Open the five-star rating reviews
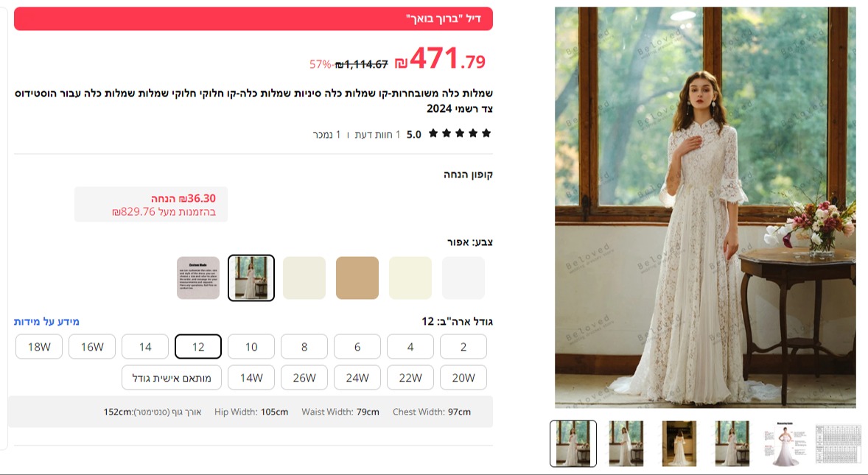 coord(460,133)
